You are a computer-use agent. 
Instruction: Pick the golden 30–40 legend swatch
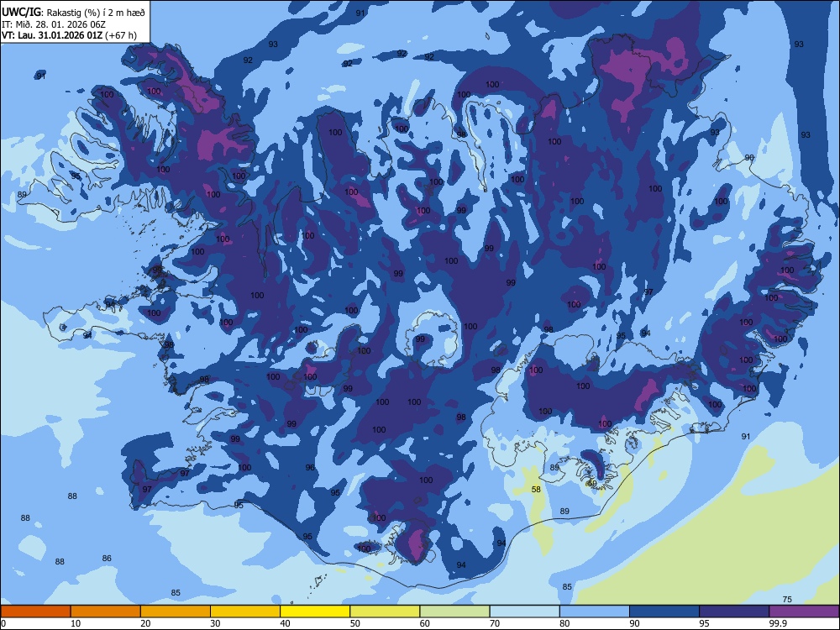245,612
